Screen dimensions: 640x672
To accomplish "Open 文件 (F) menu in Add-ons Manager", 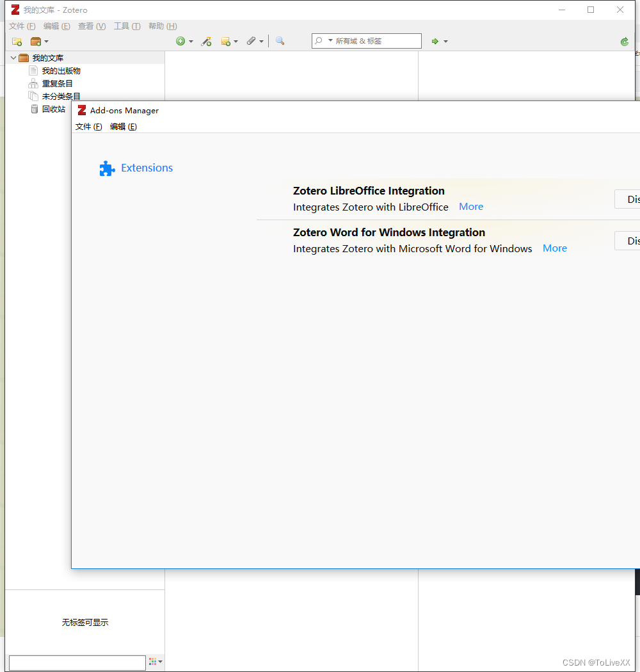I will click(89, 127).
